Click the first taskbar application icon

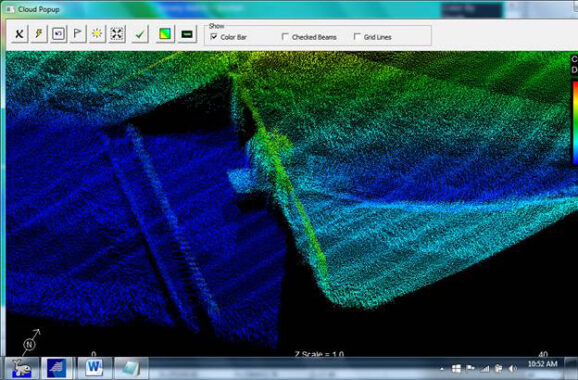pos(21,368)
